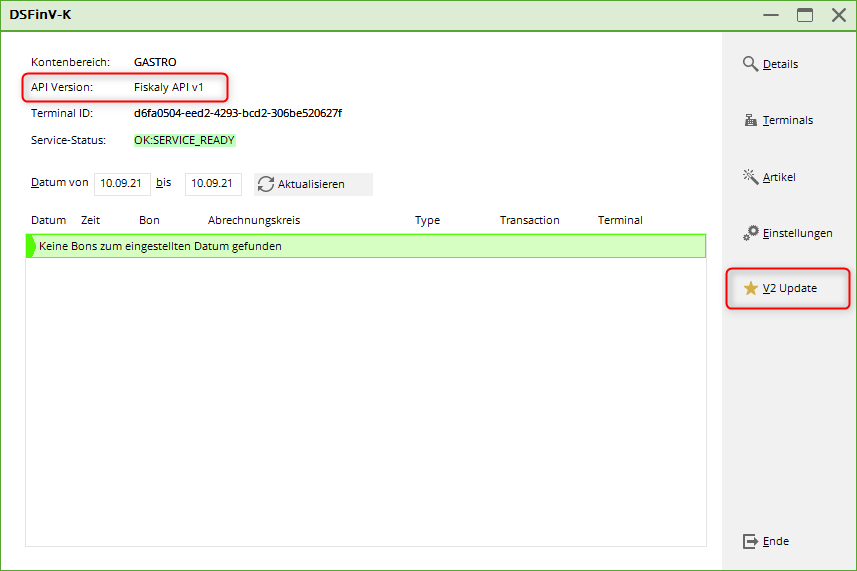The width and height of the screenshot is (857, 571).
Task: Click the Terminal ID value d6fa0504-eed2-4293-bcd2-306be520627f
Action: [x=238, y=113]
